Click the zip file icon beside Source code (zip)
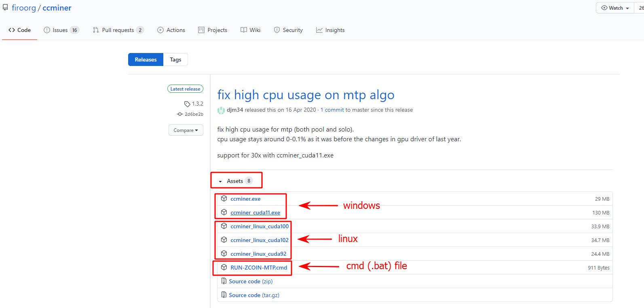The image size is (644, 308). [224, 281]
